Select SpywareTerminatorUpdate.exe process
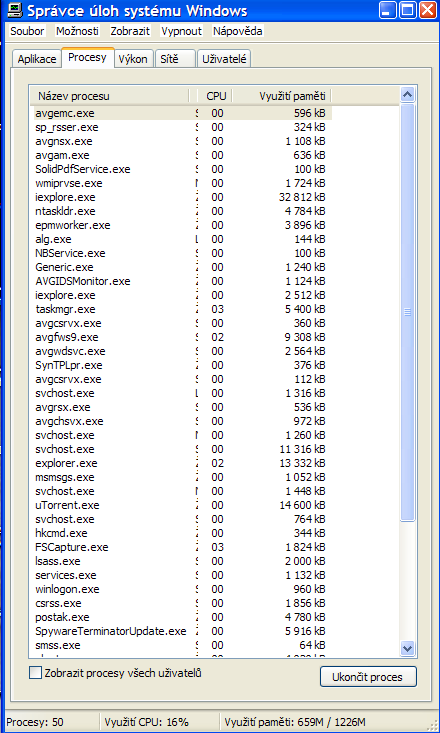 (183, 631)
